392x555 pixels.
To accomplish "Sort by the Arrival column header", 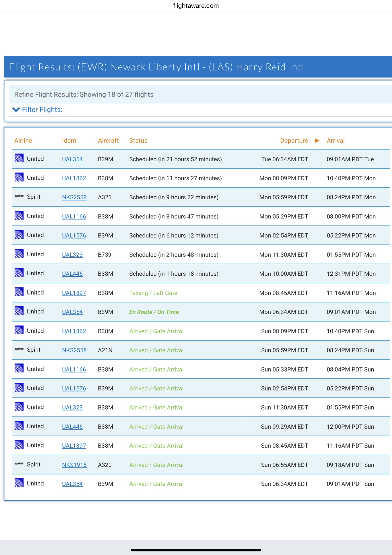I will pyautogui.click(x=336, y=141).
